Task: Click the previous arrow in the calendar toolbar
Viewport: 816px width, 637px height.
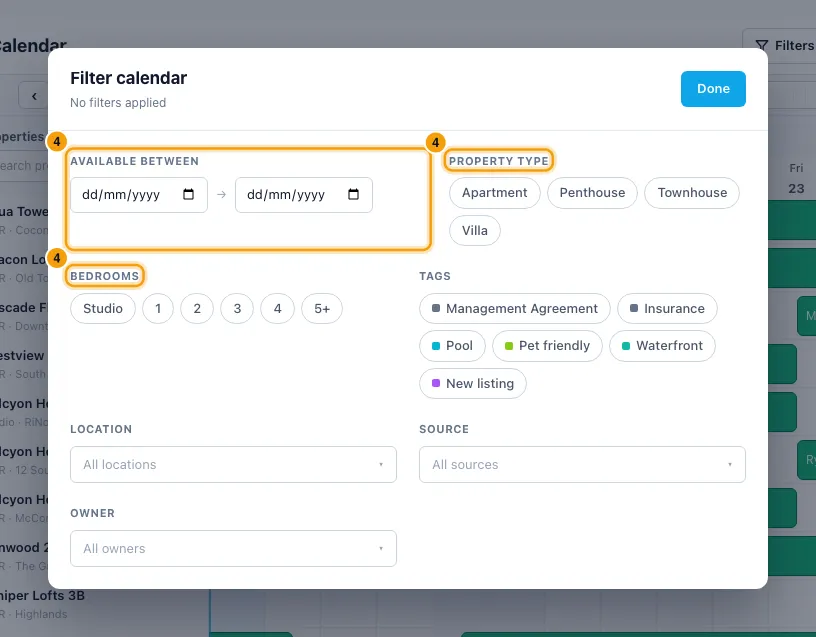Action: coord(34,96)
